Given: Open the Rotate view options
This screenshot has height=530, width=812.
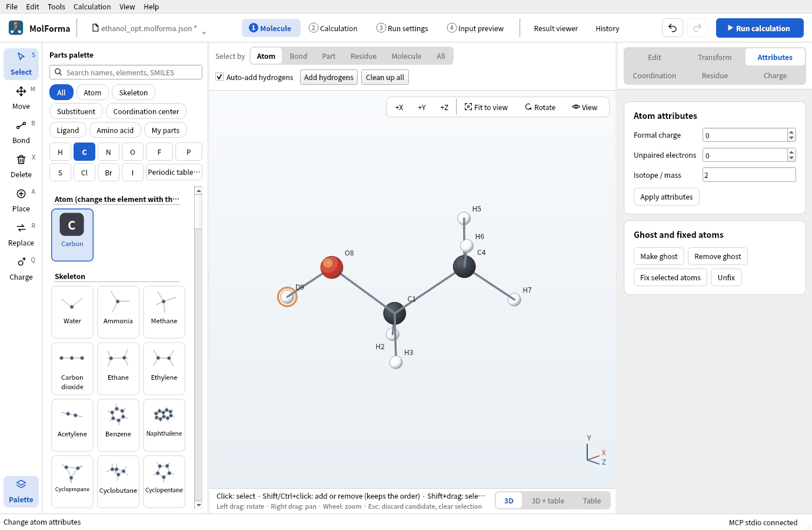Looking at the screenshot, I should 540,107.
